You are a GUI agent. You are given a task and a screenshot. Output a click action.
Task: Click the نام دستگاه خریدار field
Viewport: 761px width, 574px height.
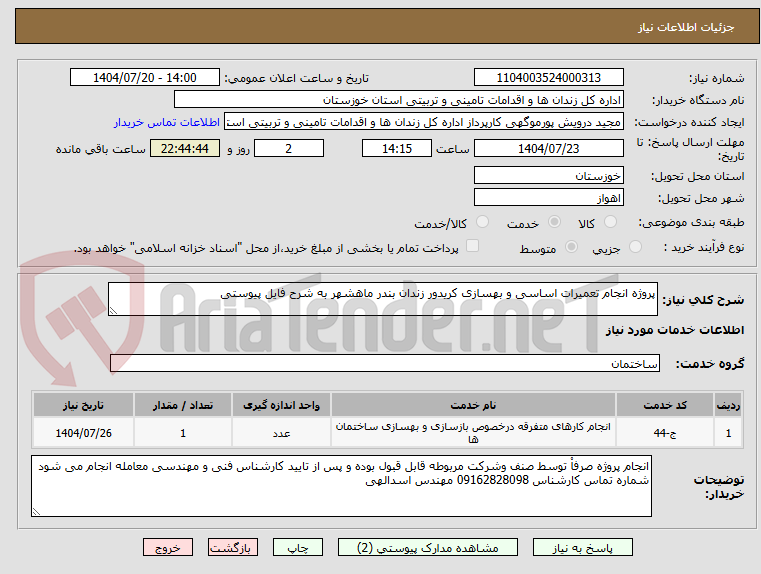[x=398, y=100]
